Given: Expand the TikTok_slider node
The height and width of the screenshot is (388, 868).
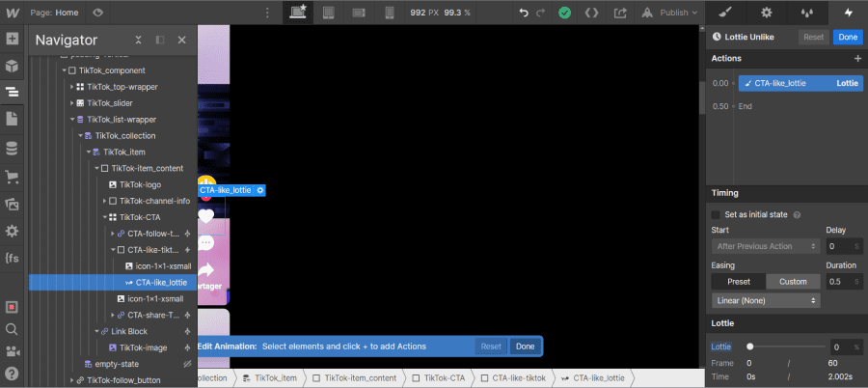Looking at the screenshot, I should pyautogui.click(x=72, y=103).
